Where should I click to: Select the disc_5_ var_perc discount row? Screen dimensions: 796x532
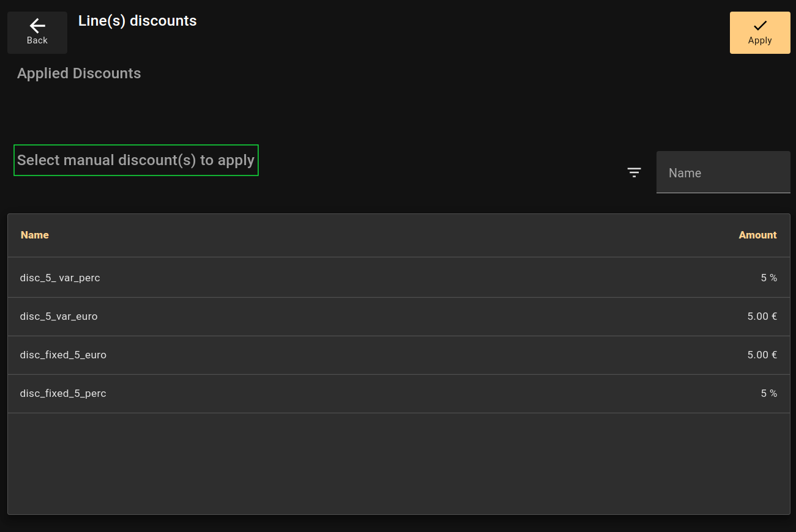(x=60, y=278)
